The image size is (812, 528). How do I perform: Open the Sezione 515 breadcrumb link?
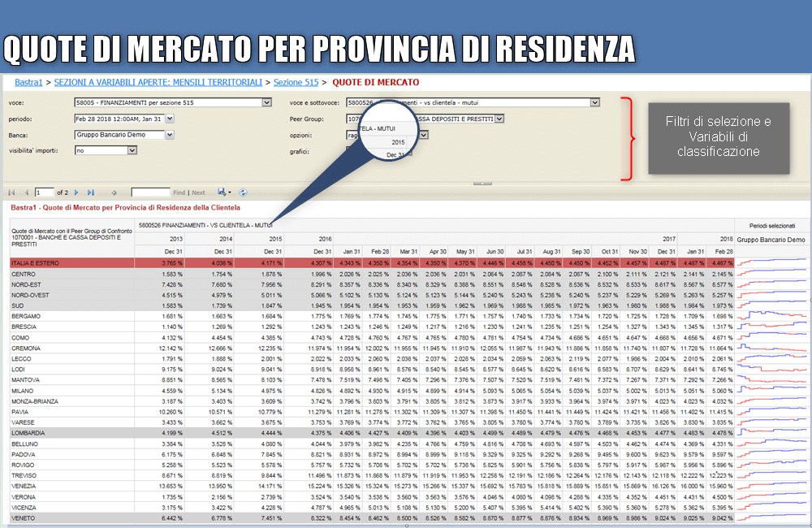tap(296, 82)
